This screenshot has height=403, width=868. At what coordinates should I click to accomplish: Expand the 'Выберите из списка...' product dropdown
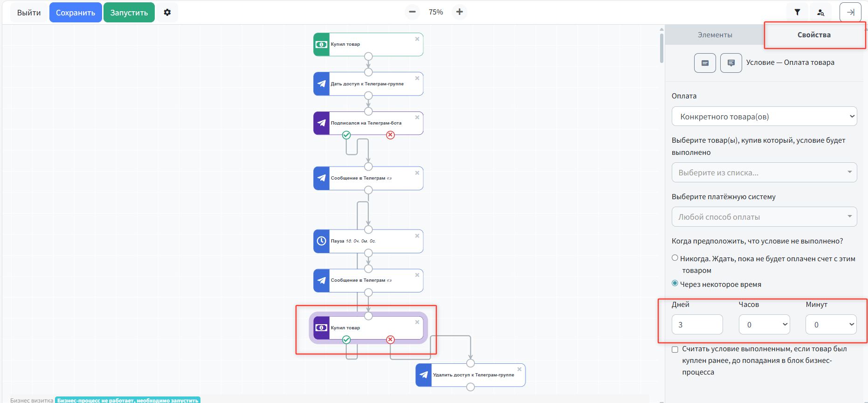click(764, 173)
